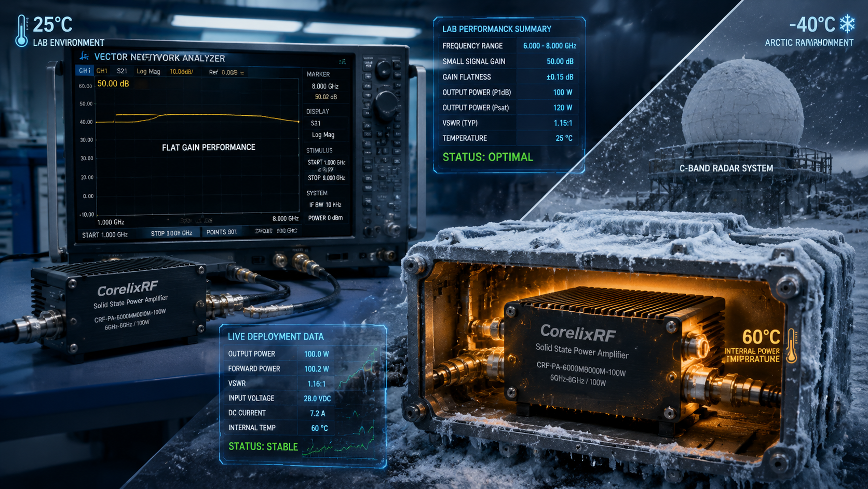Image resolution: width=868 pixels, height=489 pixels.
Task: Click the STATUS: OPTIMAL indicator
Action: coord(487,157)
